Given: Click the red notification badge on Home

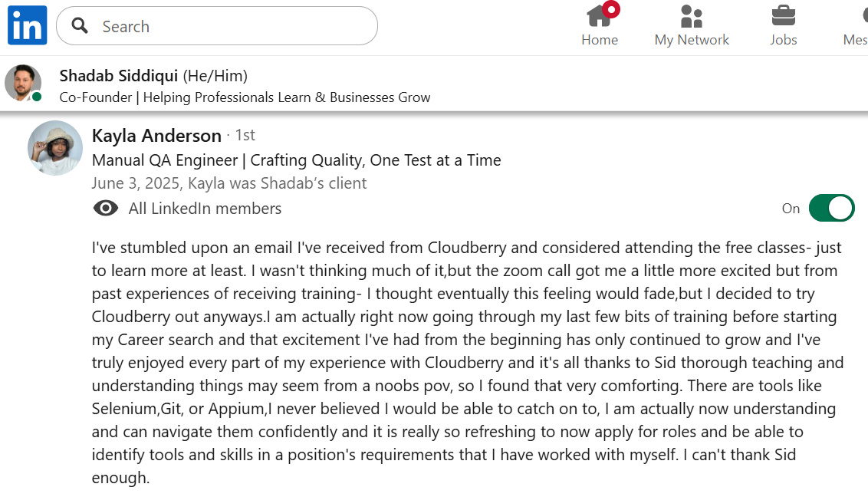Looking at the screenshot, I should [x=611, y=9].
